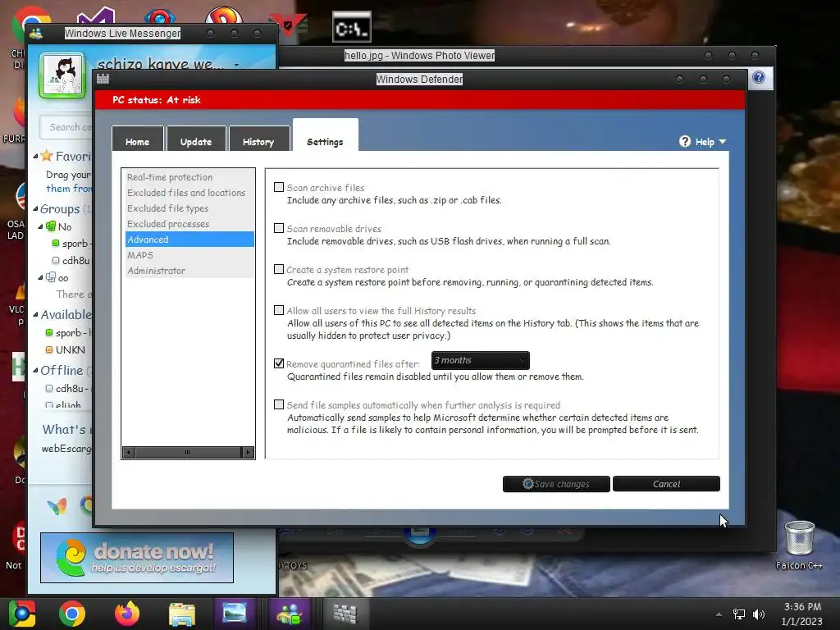
Task: Click the Start button on taskbar
Action: (22, 614)
